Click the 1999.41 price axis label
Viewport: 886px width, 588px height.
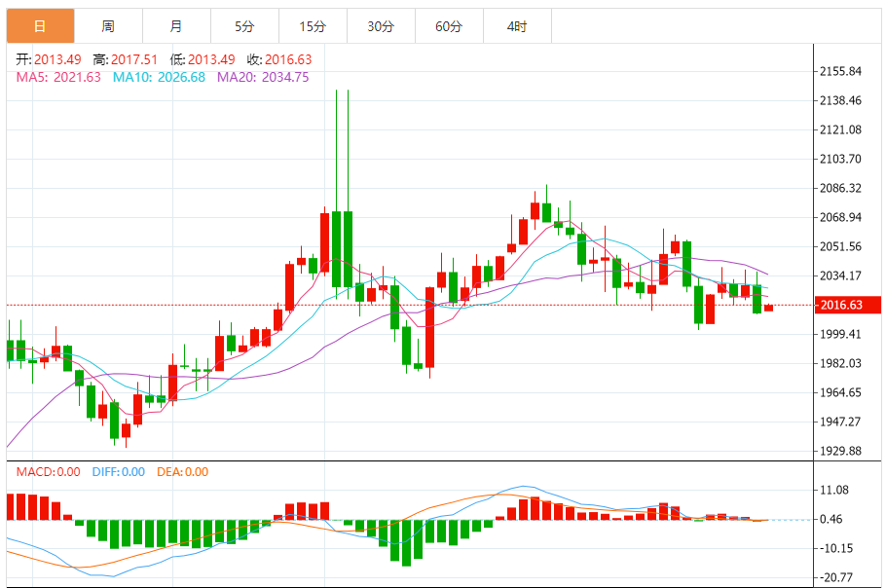pyautogui.click(x=840, y=334)
